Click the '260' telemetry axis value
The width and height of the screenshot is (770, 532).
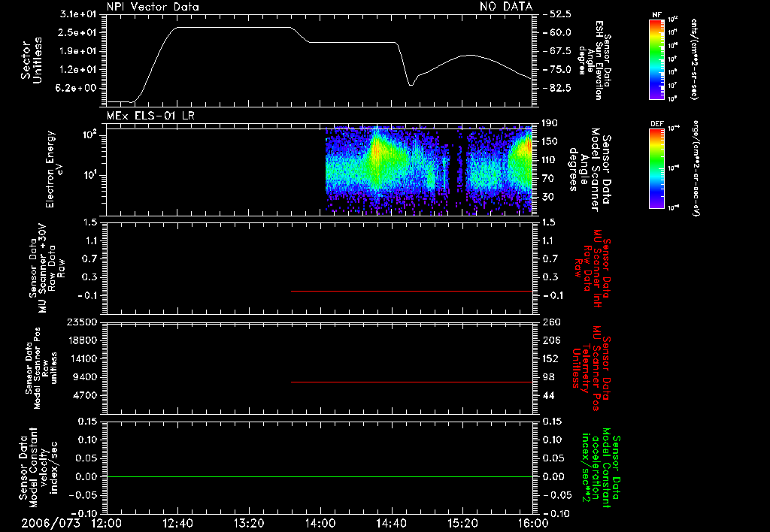click(x=551, y=322)
